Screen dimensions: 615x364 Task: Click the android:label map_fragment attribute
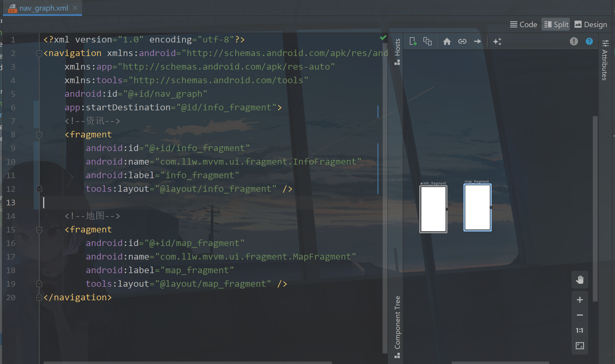160,270
